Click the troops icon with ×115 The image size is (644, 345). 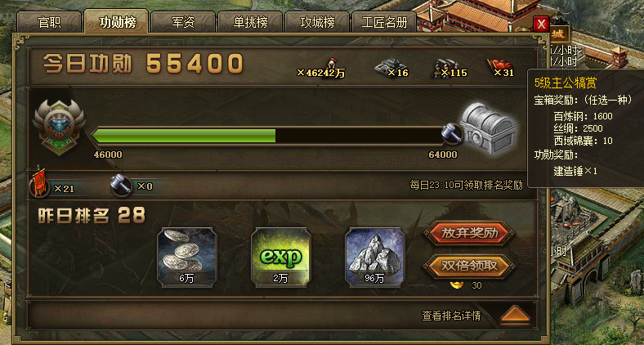click(444, 66)
